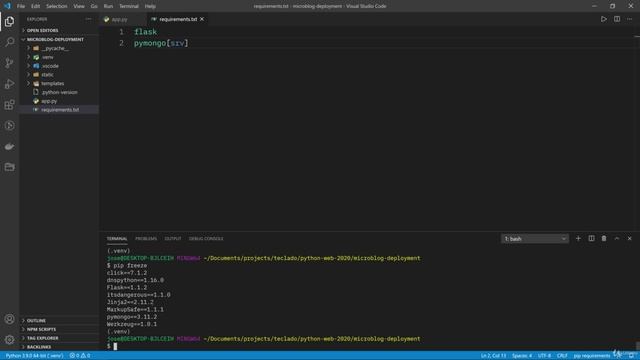Open the Docker view icon

tap(9, 146)
